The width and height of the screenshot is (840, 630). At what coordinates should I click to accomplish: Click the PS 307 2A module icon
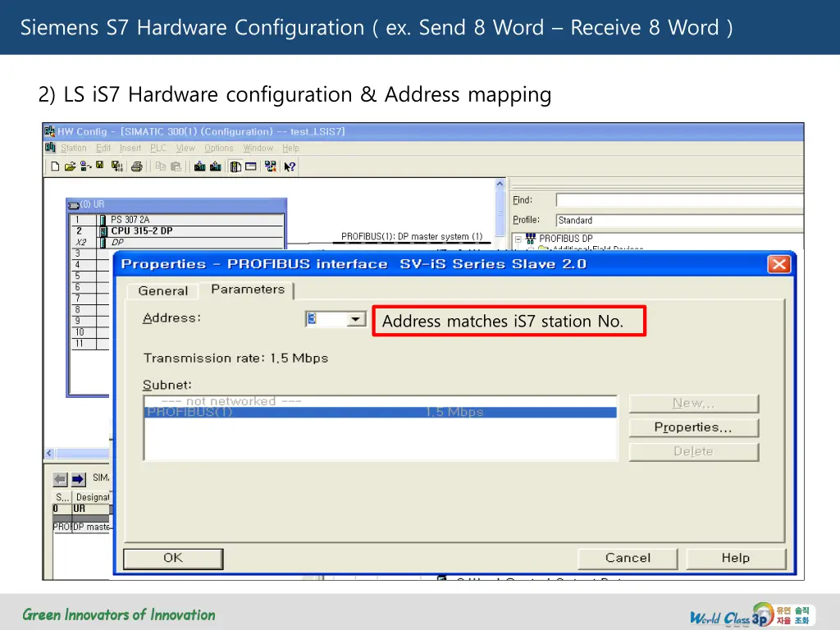103,220
